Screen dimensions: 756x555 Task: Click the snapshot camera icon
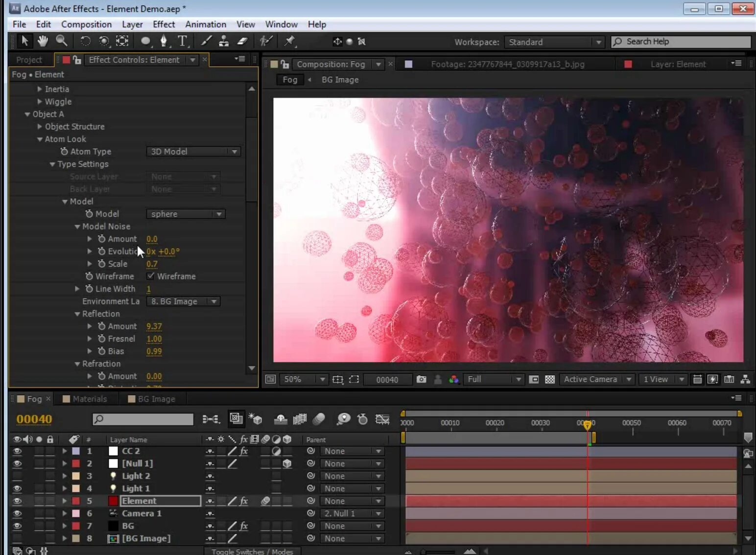[421, 379]
